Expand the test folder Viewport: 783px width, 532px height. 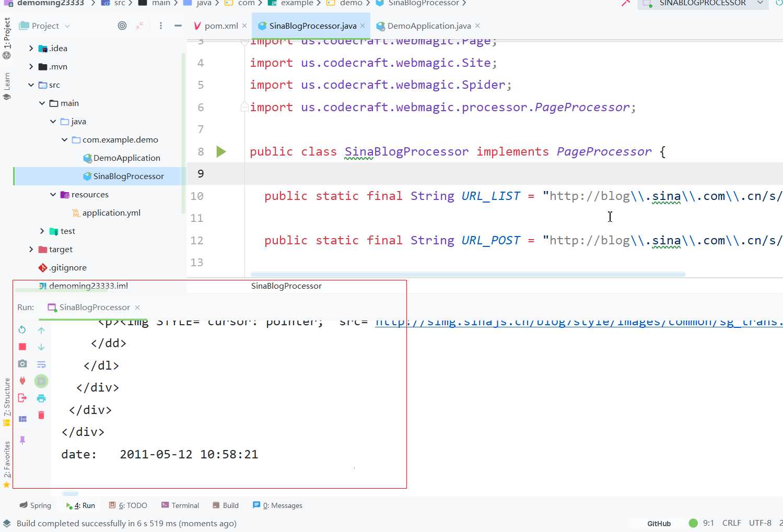pyautogui.click(x=42, y=231)
